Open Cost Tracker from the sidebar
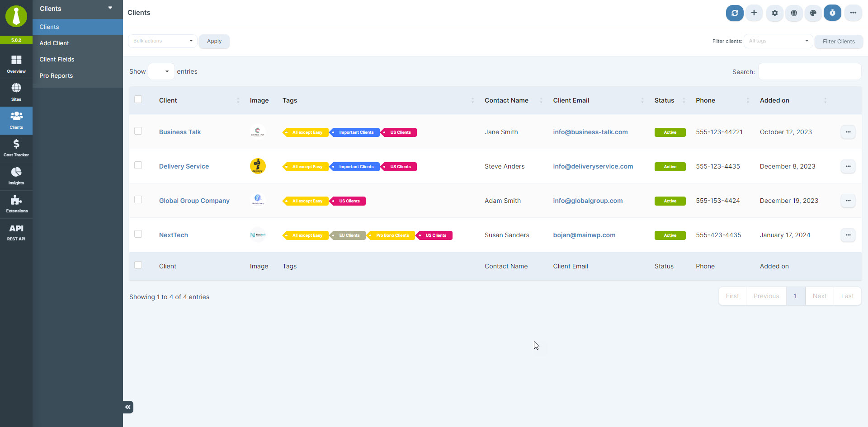This screenshot has height=427, width=868. pyautogui.click(x=16, y=148)
